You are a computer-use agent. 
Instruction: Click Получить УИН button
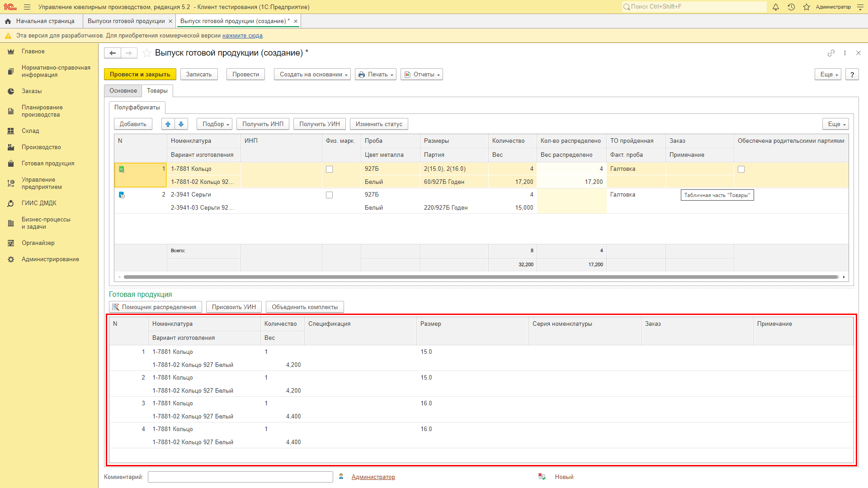[320, 124]
